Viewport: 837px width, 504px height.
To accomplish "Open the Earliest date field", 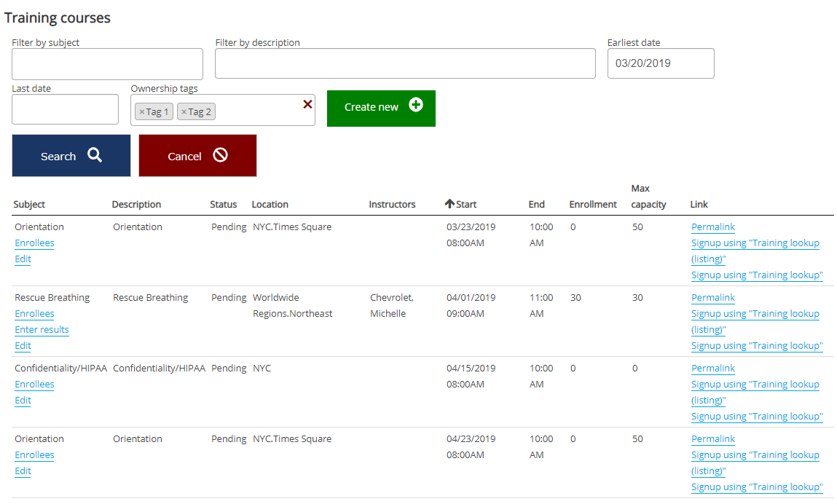I will pos(660,63).
